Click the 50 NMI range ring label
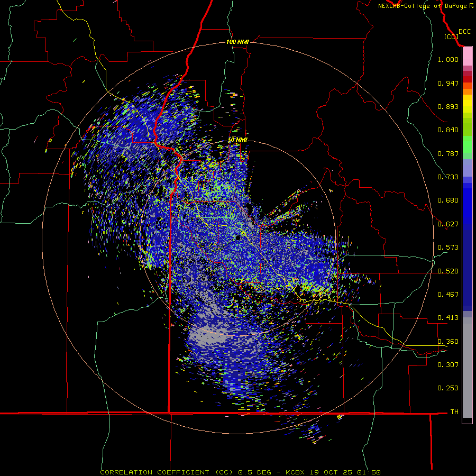 coord(237,140)
